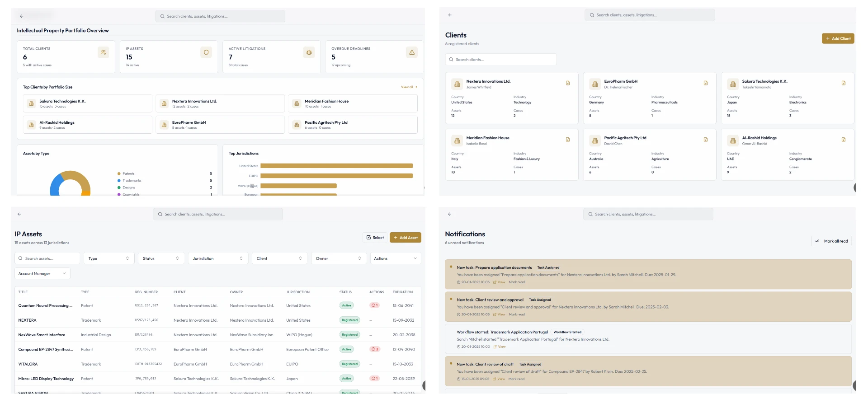Viewport: 868px width, 403px height.
Task: Click the Overdue Deadlines warning icon
Action: pos(412,52)
